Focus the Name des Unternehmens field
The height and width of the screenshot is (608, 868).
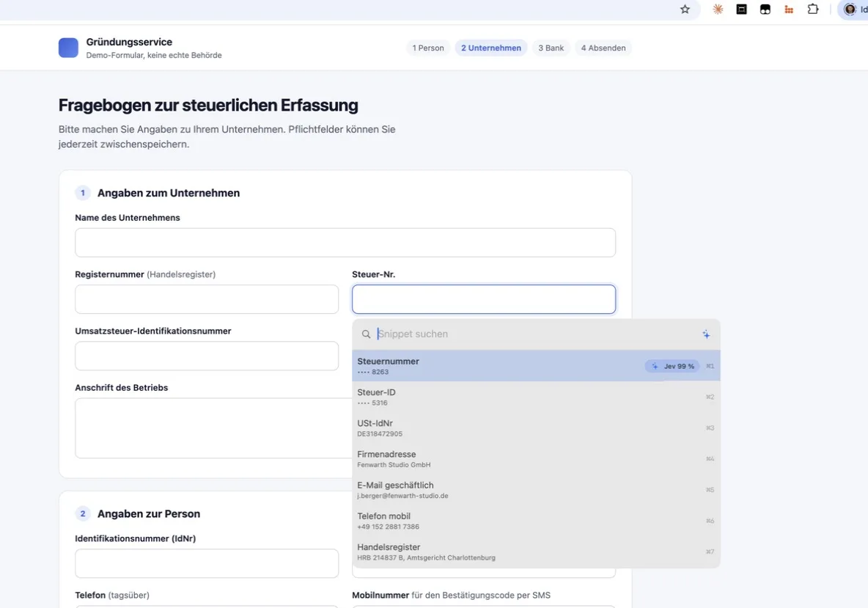point(345,243)
